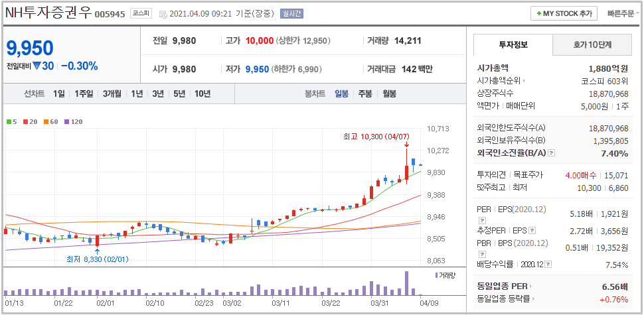The height and width of the screenshot is (315, 644).
Task: Click the 코스피 market badge
Action: tap(141, 13)
